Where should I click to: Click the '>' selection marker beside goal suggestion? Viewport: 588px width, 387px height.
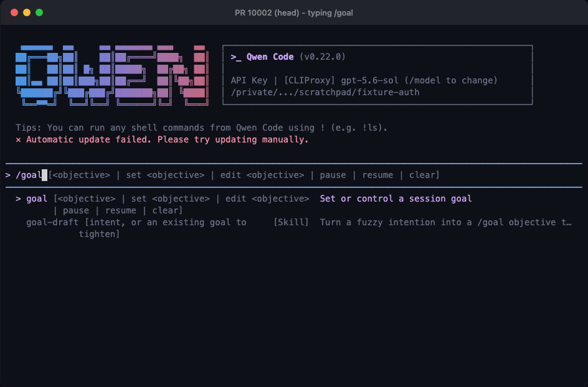pyautogui.click(x=18, y=198)
